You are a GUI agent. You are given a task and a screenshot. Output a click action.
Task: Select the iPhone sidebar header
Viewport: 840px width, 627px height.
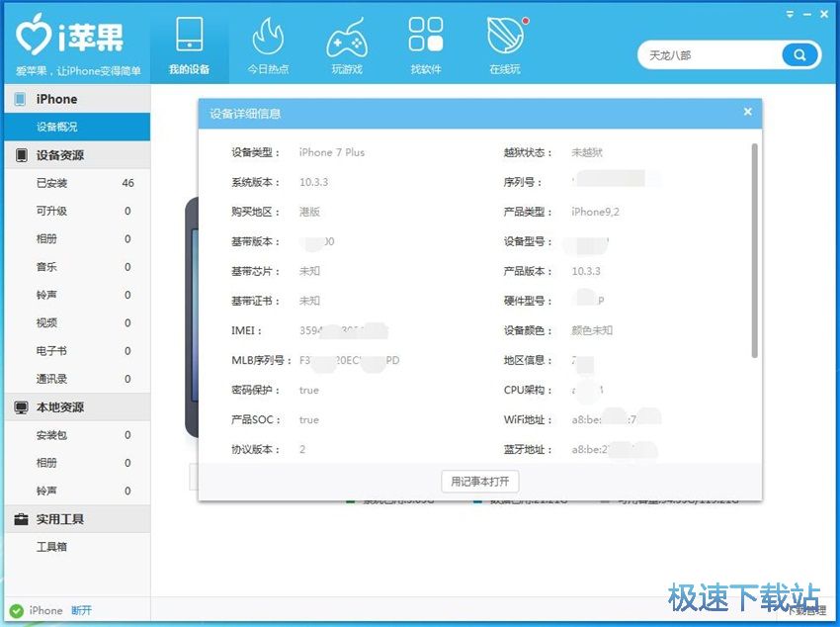click(77, 99)
